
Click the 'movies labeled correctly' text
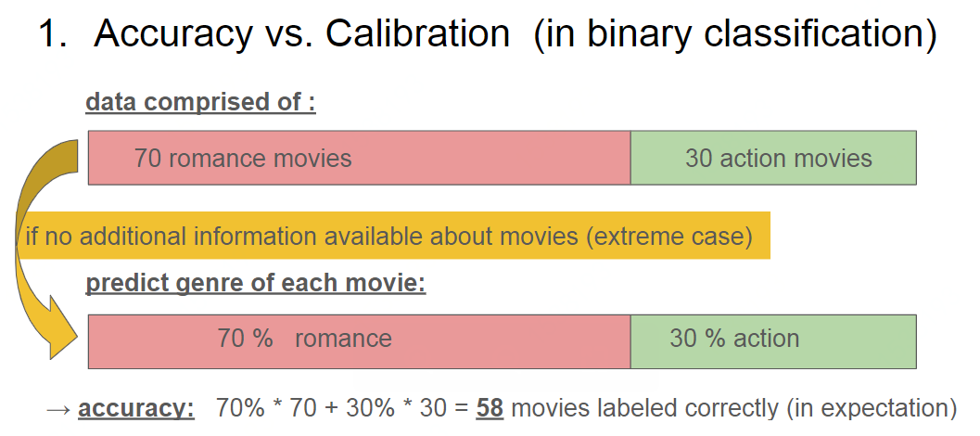[647, 408]
